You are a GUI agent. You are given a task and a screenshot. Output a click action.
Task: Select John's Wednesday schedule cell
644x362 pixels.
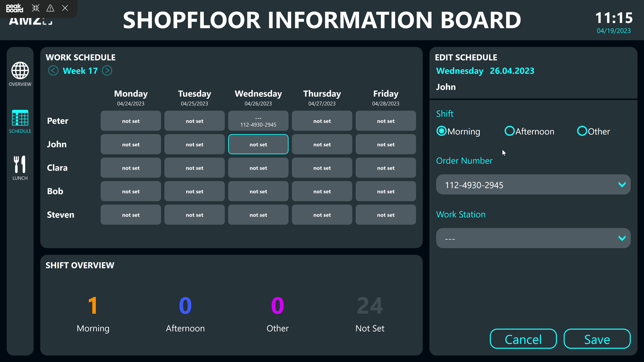(258, 144)
